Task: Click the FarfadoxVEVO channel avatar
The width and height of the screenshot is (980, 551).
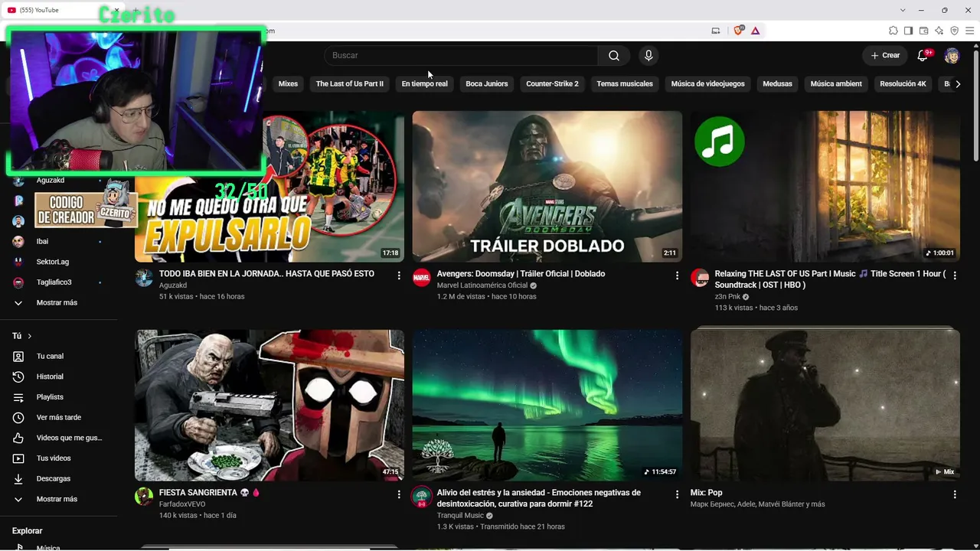Action: tap(144, 496)
